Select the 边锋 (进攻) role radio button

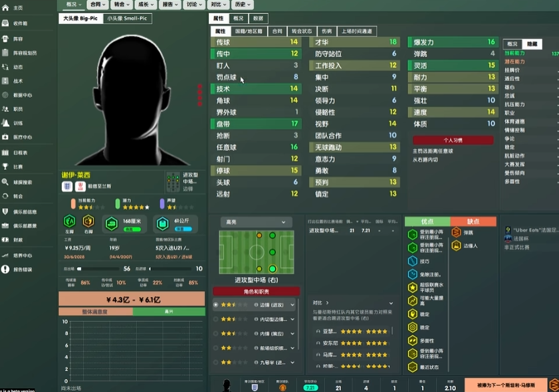tap(215, 304)
